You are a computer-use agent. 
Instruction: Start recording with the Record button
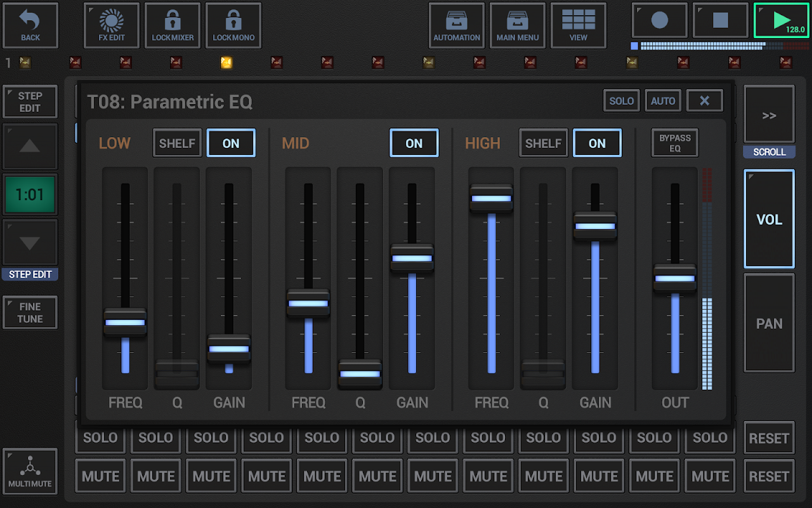tap(660, 21)
